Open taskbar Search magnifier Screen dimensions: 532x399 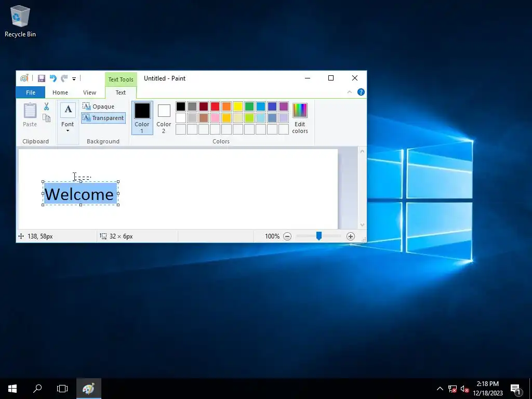(x=37, y=389)
